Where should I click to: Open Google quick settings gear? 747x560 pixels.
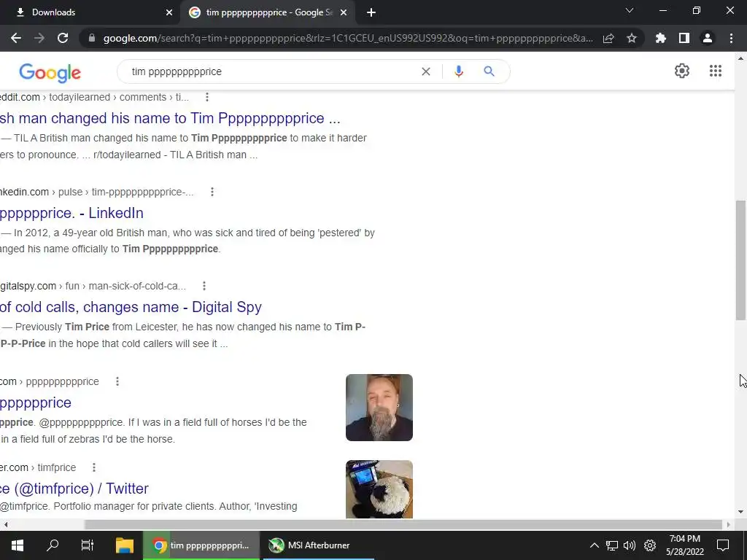[x=682, y=71]
